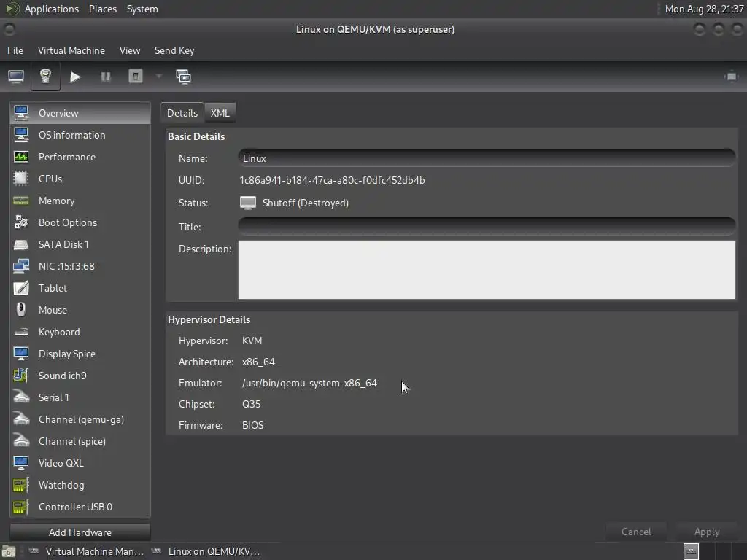Viewport: 747px width, 560px height.
Task: Click the empty Title input field
Action: pyautogui.click(x=487, y=227)
